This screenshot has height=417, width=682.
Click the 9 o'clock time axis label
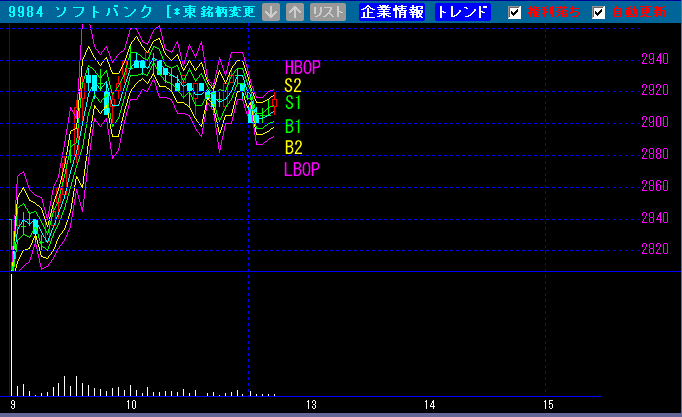tap(13, 405)
